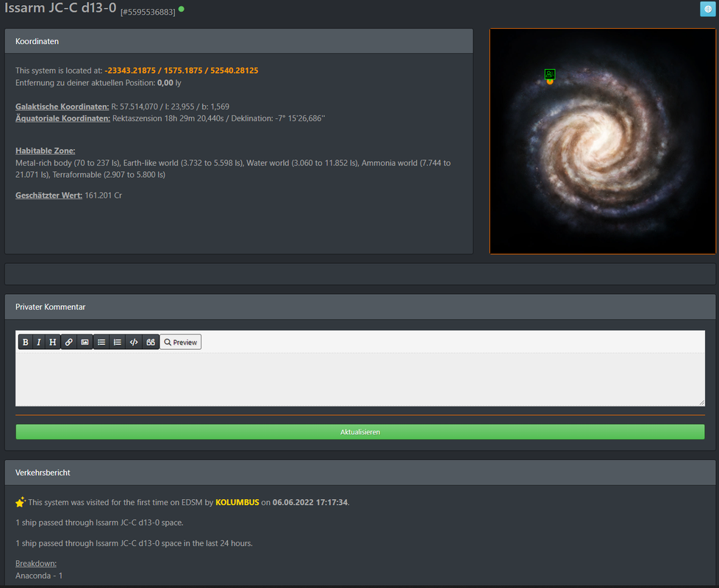
Task: Open commander KOLUMBUS profile link
Action: tap(237, 502)
